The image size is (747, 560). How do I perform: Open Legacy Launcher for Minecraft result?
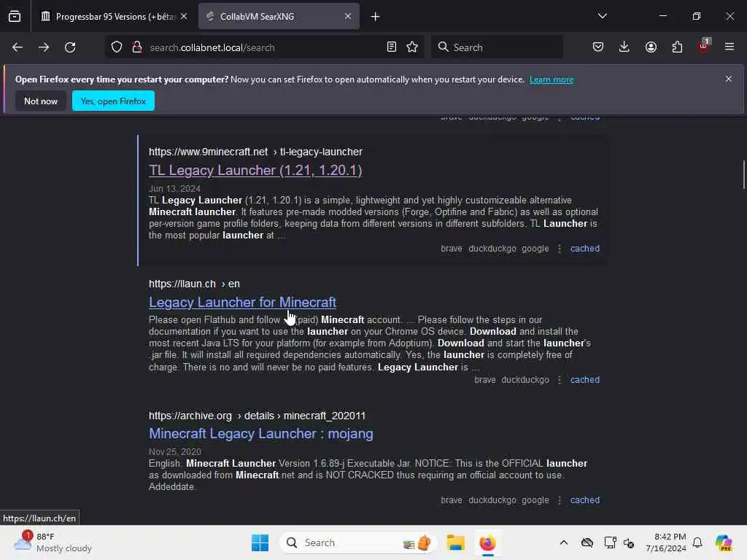coord(242,303)
